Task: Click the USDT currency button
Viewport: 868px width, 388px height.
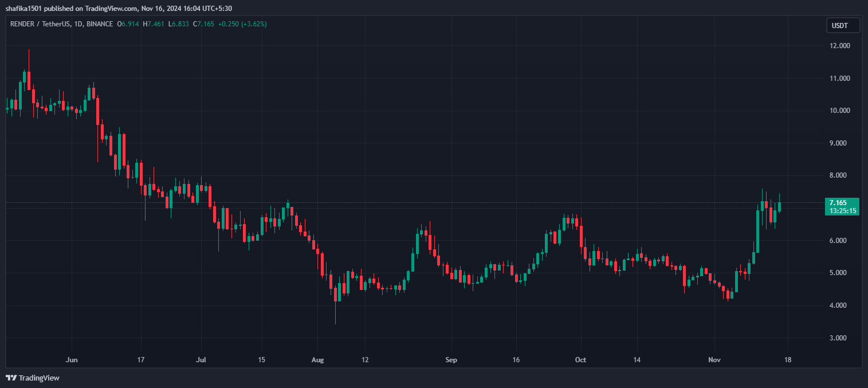Action: point(844,25)
